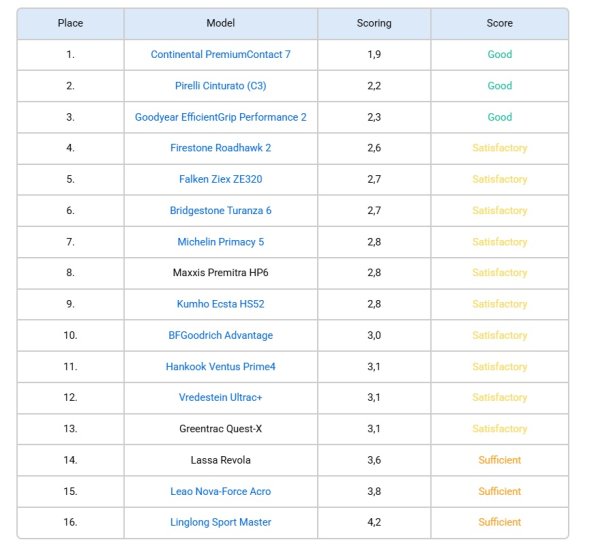
Task: Click the Pirelli Cinturato (C3) link
Action: click(220, 86)
